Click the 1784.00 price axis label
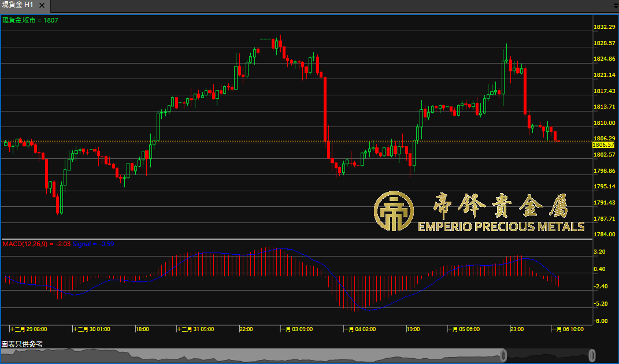 pos(605,235)
